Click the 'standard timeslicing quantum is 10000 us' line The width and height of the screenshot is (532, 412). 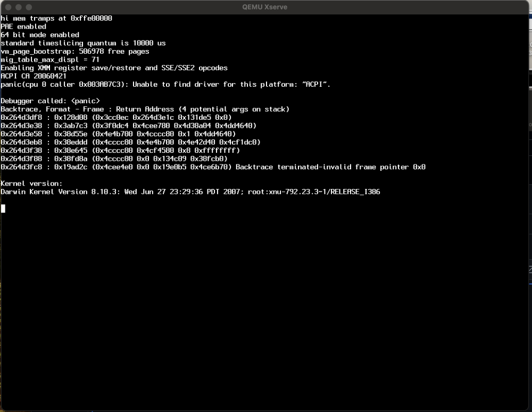coord(83,43)
